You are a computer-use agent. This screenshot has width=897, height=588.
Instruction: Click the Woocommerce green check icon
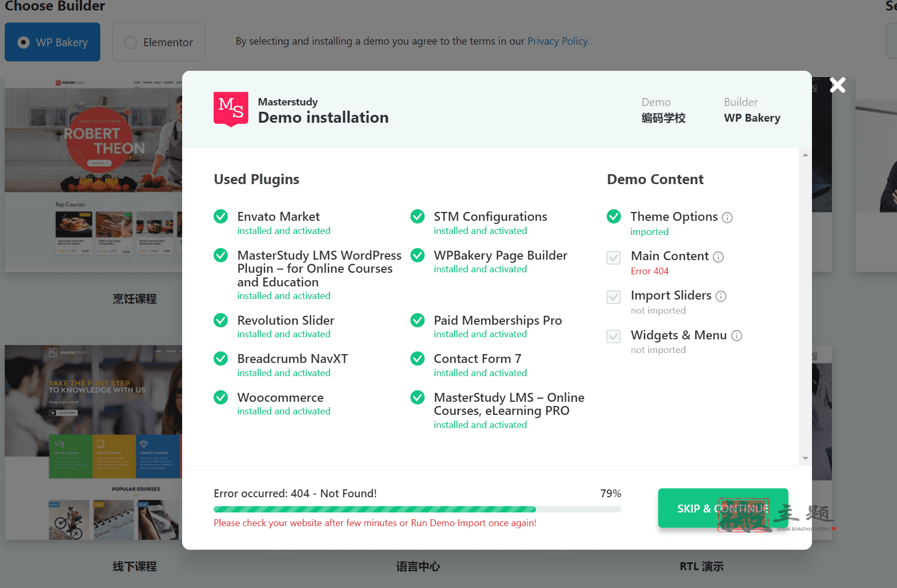coord(221,398)
